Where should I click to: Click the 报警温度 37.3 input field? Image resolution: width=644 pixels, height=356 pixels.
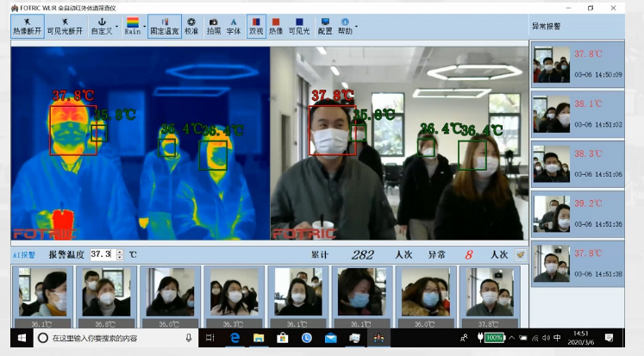coord(102,255)
